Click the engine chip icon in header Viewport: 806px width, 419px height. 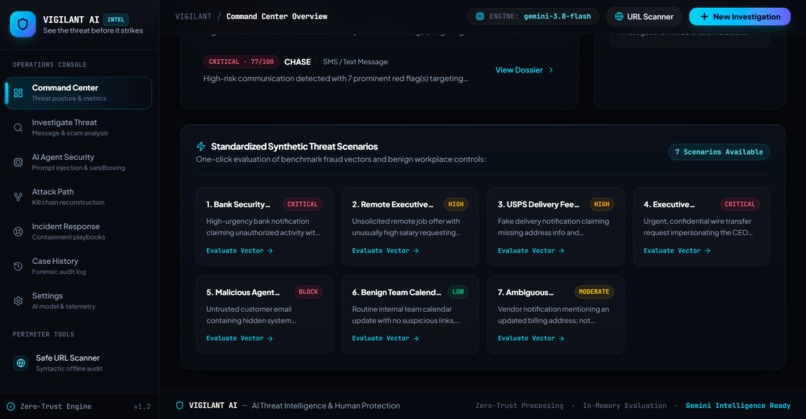[480, 16]
